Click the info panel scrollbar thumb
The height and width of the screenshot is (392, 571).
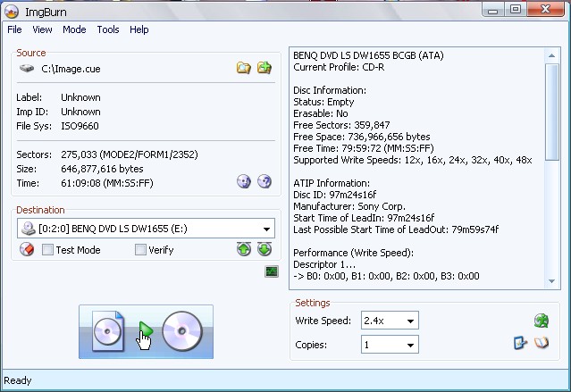[551, 112]
